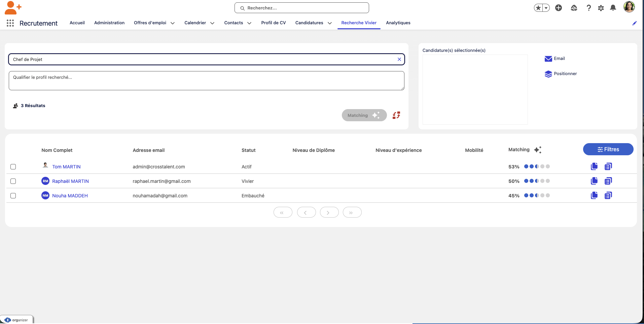Click the Email envelope icon
The width and height of the screenshot is (644, 324).
point(548,59)
